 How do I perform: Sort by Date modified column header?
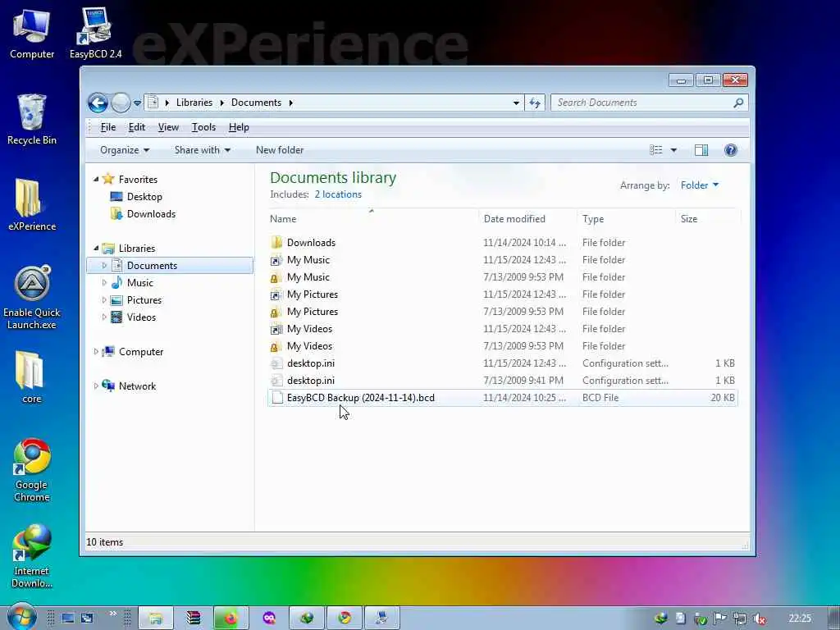click(x=527, y=218)
